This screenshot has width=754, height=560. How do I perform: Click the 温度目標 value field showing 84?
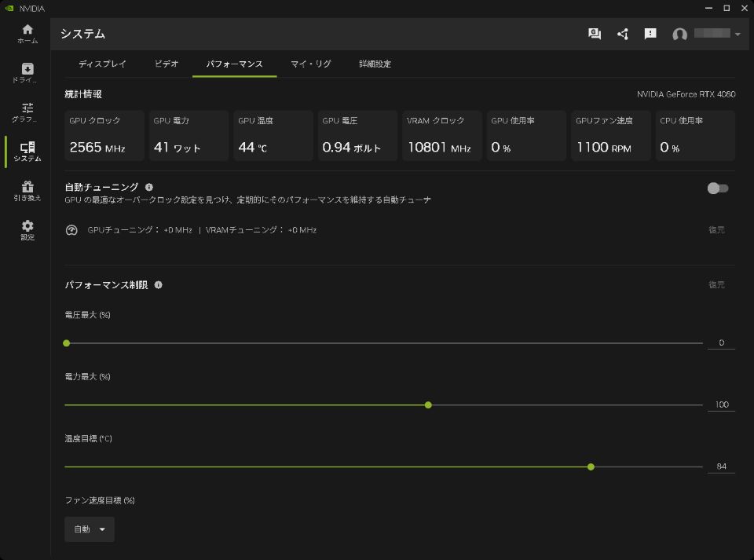[721, 467]
